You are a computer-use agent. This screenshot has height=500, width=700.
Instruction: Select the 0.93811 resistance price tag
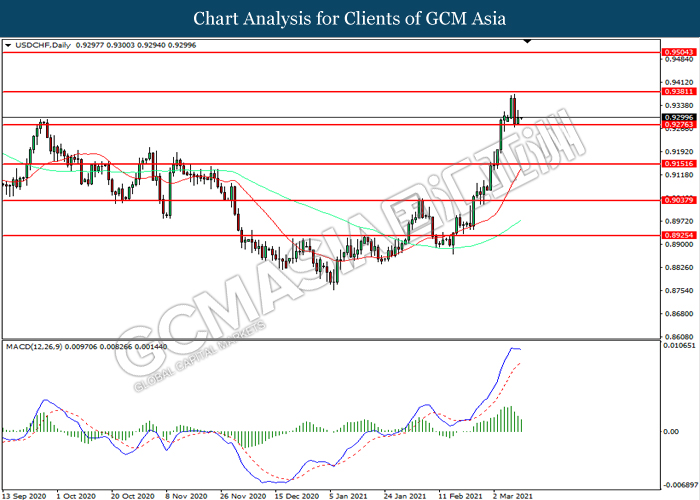[x=677, y=91]
